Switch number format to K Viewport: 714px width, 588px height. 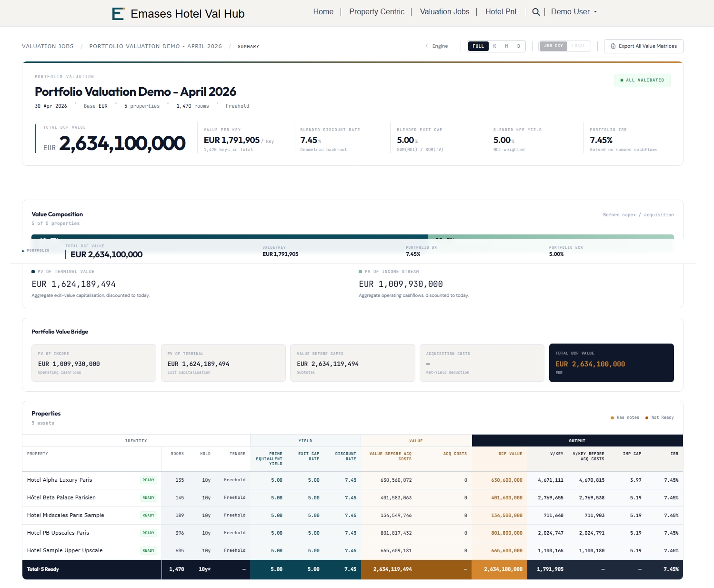point(494,46)
